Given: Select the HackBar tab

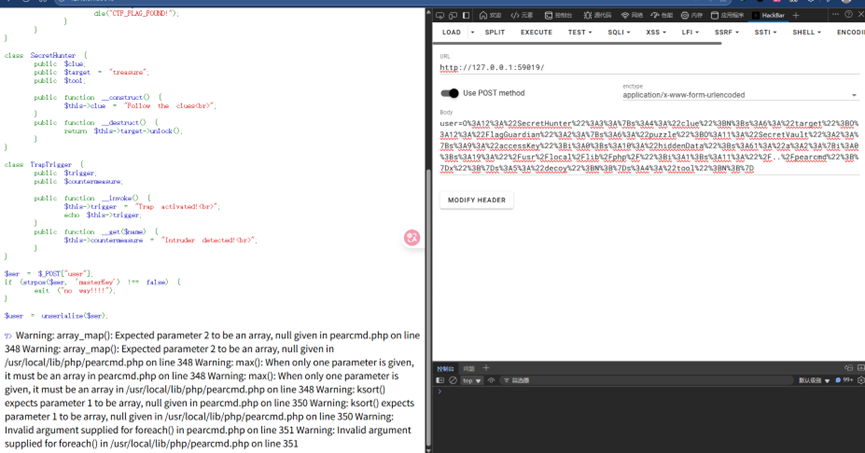Looking at the screenshot, I should [768, 15].
